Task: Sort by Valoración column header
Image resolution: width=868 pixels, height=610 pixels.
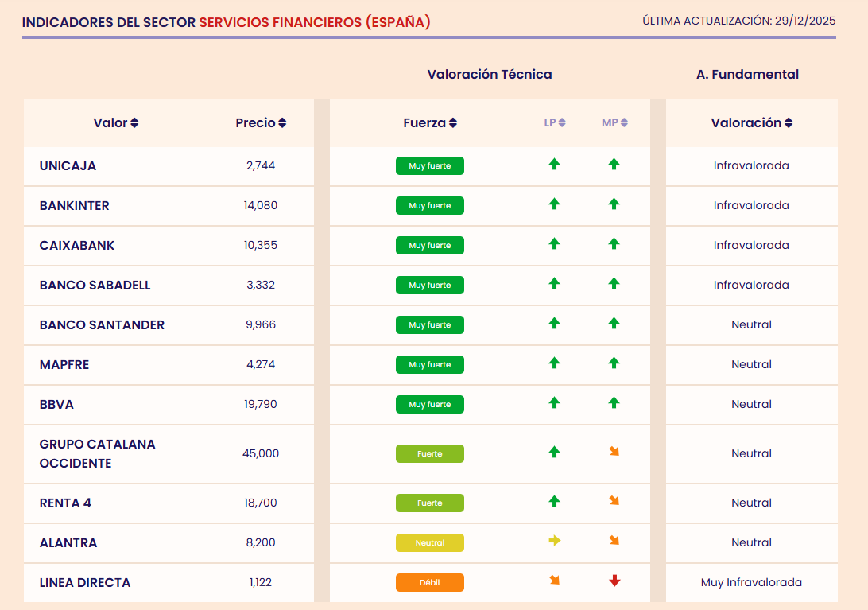Action: 751,123
